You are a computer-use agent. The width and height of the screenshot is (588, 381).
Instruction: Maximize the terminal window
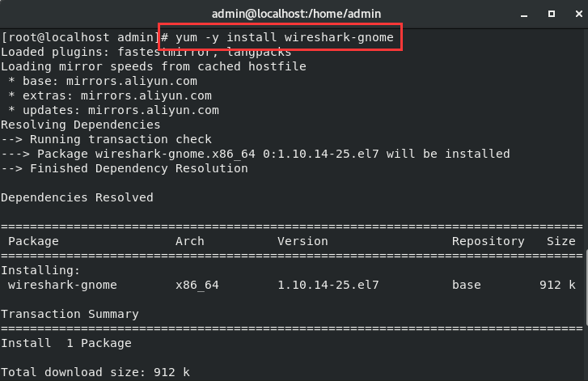552,14
